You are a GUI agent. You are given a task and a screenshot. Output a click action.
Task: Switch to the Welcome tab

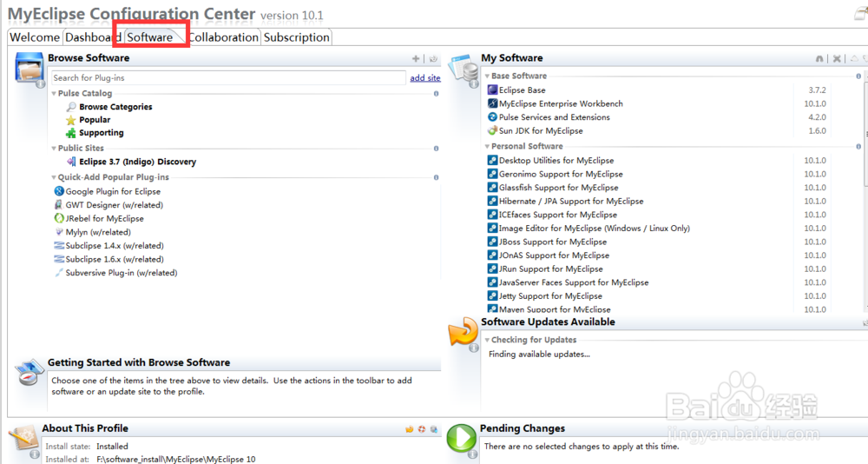(35, 37)
